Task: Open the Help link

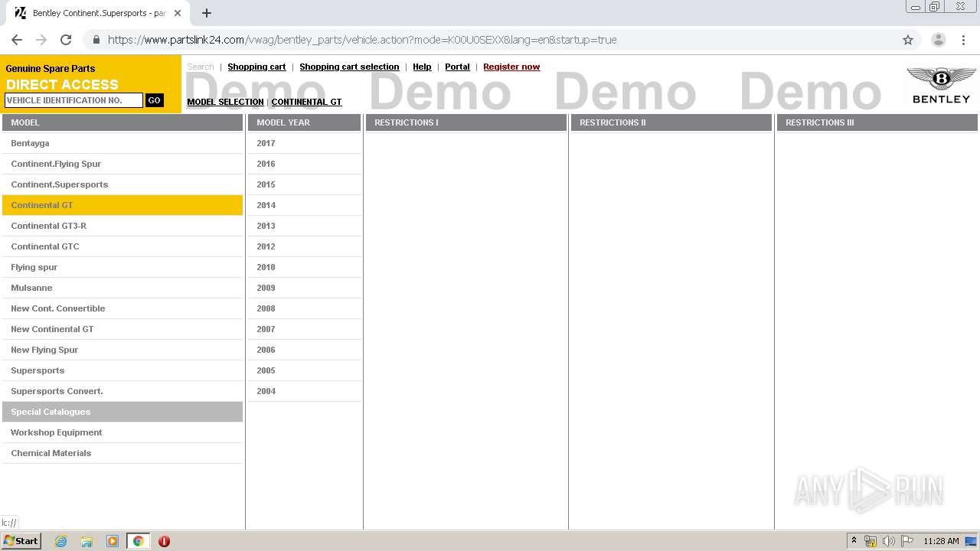Action: [422, 67]
